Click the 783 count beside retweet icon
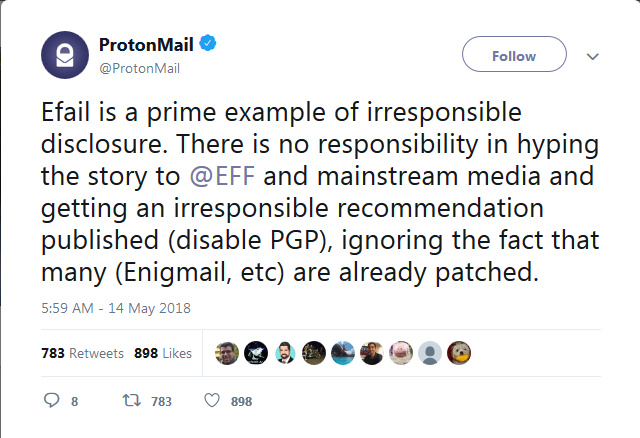Viewport: 640px width, 438px height. 161,401
